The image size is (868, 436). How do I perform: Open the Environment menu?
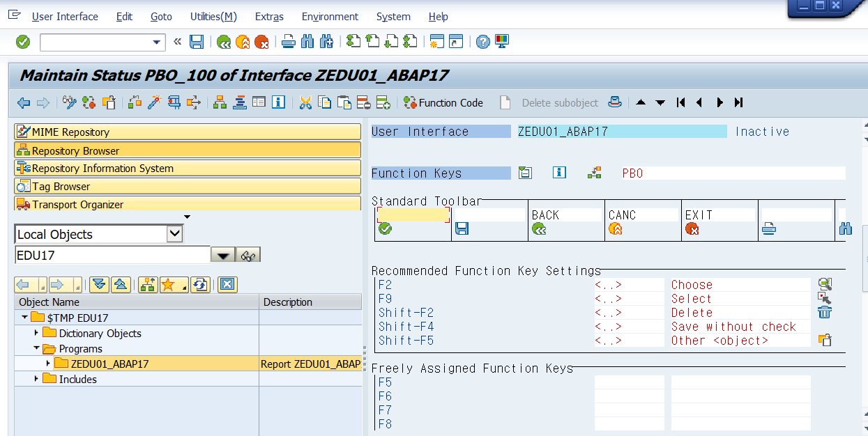(330, 16)
